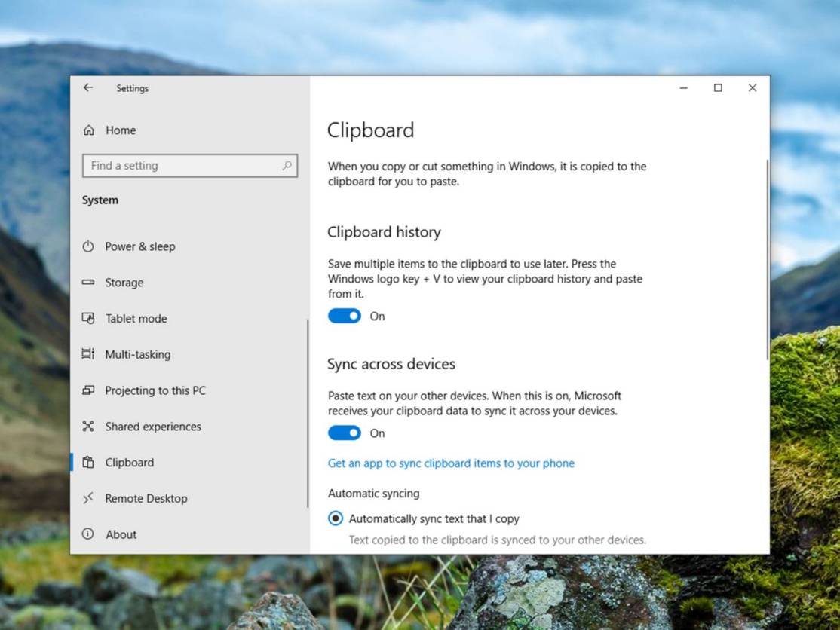Viewport: 840px width, 630px height.
Task: Select the Clipboard icon in sidebar
Action: 88,463
